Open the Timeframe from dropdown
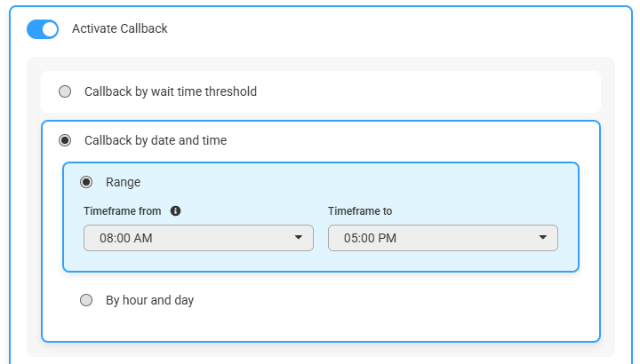Image resolution: width=640 pixels, height=364 pixels. (x=198, y=238)
